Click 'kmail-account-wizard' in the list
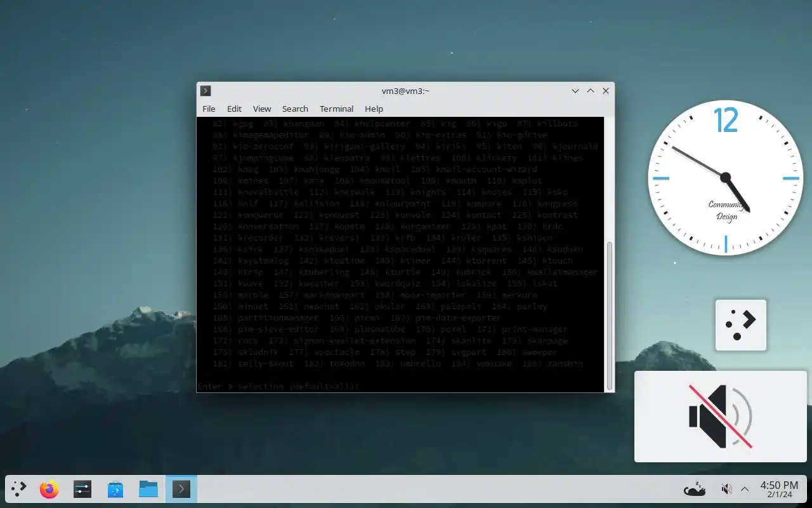This screenshot has height=508, width=812. coord(487,169)
